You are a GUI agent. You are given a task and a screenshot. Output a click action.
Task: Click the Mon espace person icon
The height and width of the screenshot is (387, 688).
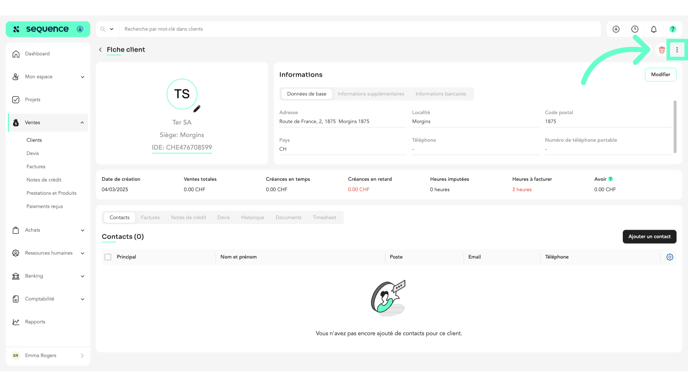[x=16, y=77]
